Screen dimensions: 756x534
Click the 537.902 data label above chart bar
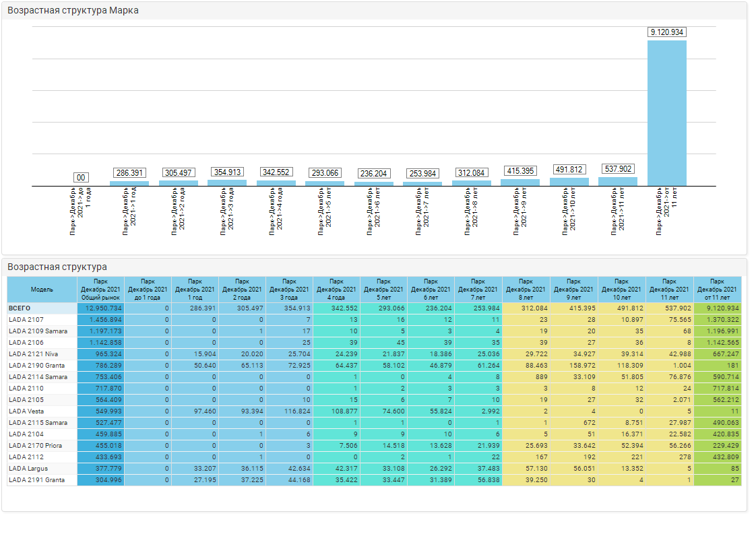click(x=617, y=169)
